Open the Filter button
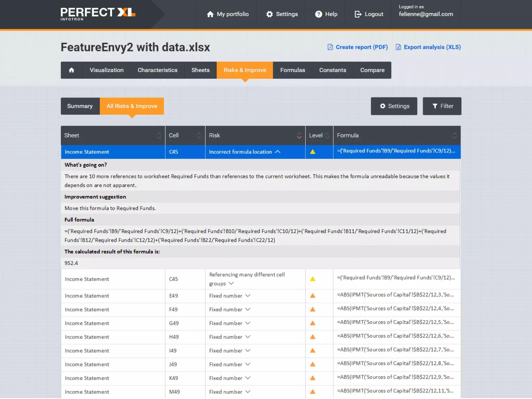This screenshot has height=399, width=532. coord(442,106)
